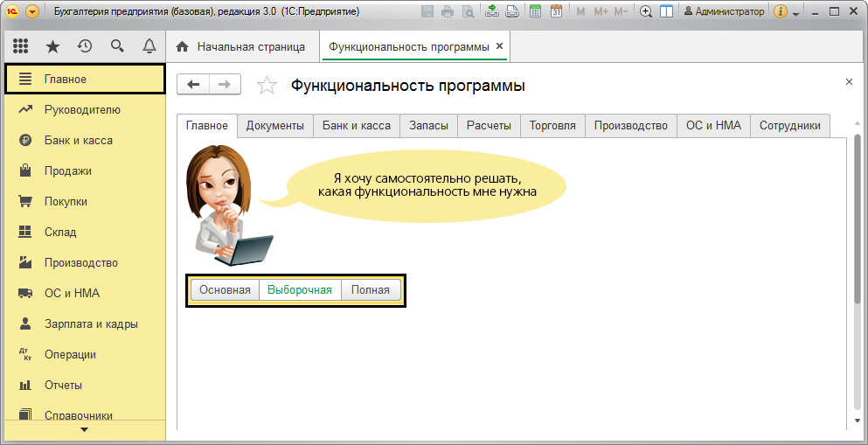Click the get link icon with green arrow
This screenshot has height=445, width=868.
click(x=492, y=11)
